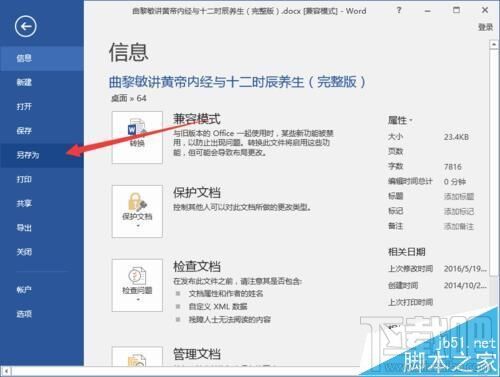
Task: Open the 打印 page
Action: coord(42,179)
